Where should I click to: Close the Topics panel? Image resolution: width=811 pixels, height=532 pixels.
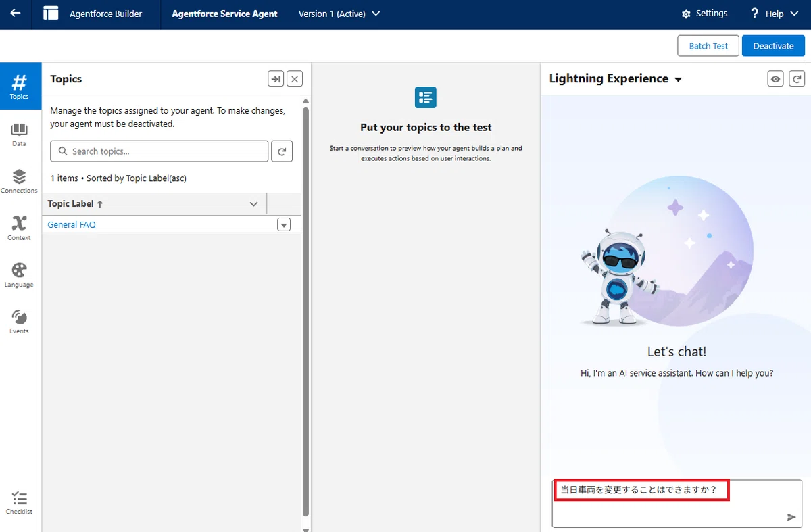coord(295,79)
